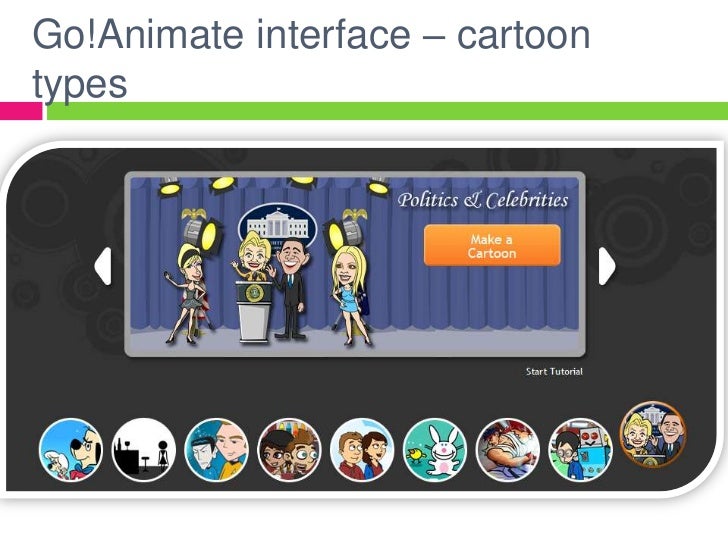Select the theme icon with the bearded character

coord(289,449)
